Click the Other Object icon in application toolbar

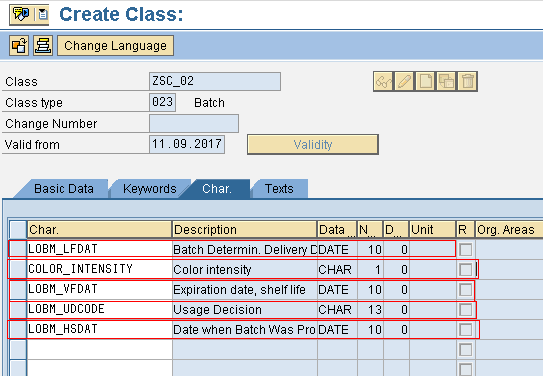[x=19, y=45]
